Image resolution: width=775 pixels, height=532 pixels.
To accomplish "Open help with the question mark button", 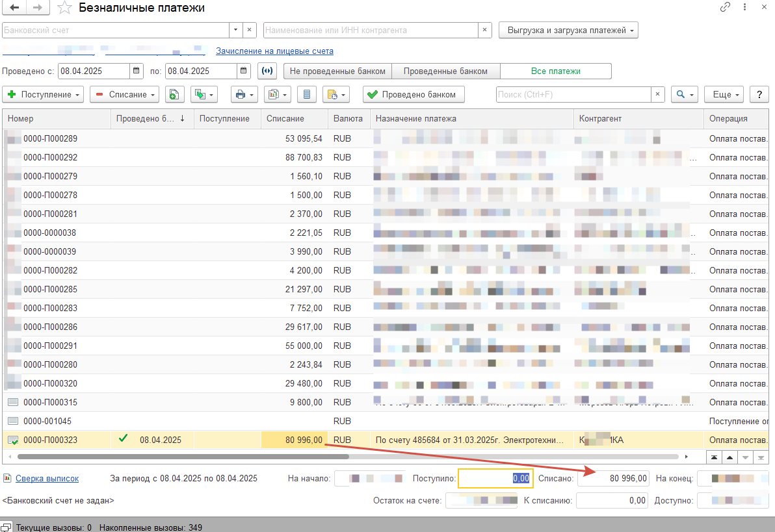I will [759, 94].
